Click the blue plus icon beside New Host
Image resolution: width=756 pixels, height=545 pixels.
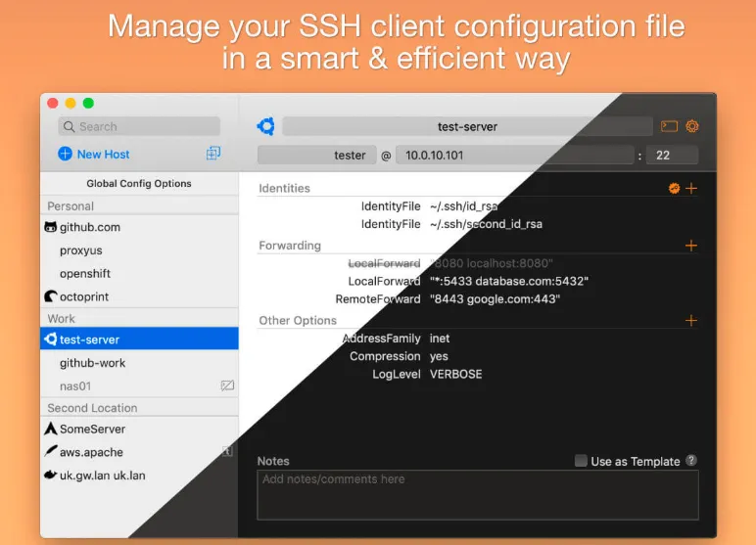[x=65, y=154]
